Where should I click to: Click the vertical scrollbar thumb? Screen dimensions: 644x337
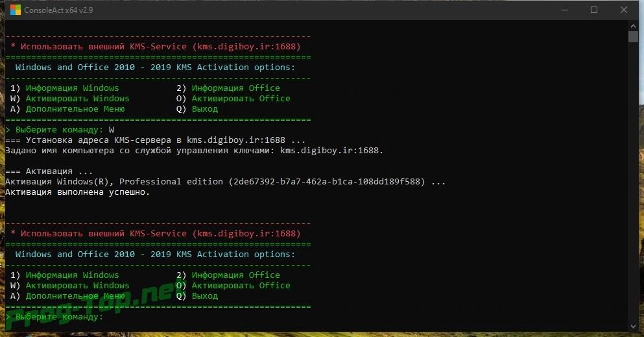(633, 36)
